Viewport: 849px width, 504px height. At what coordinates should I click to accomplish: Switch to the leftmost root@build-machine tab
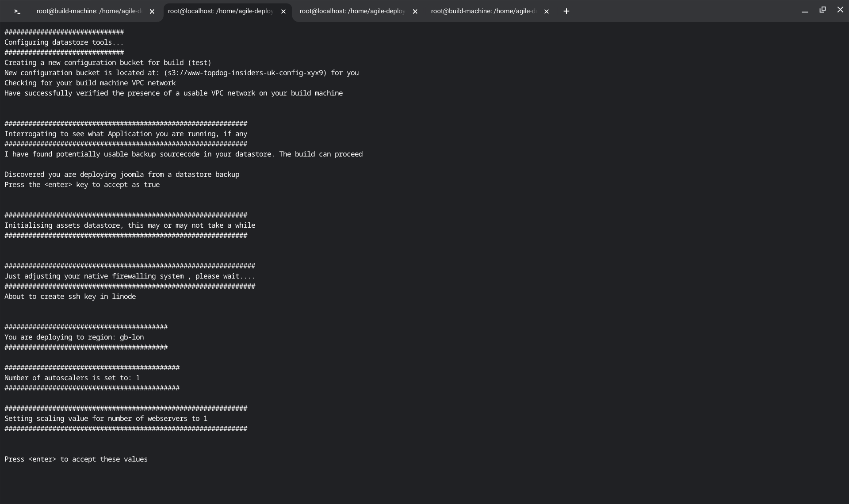(88, 11)
